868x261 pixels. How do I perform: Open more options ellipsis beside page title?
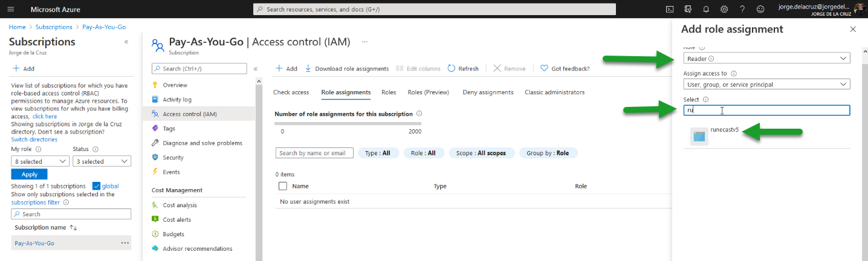364,42
